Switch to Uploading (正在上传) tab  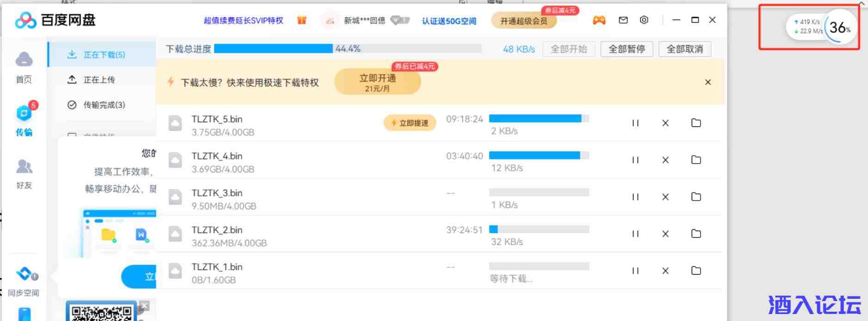click(x=99, y=80)
